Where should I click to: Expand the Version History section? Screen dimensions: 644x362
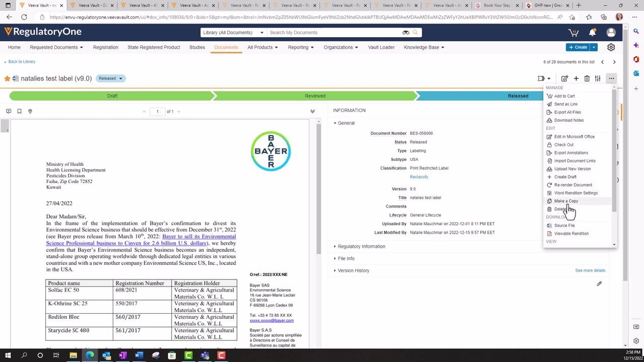pyautogui.click(x=352, y=270)
